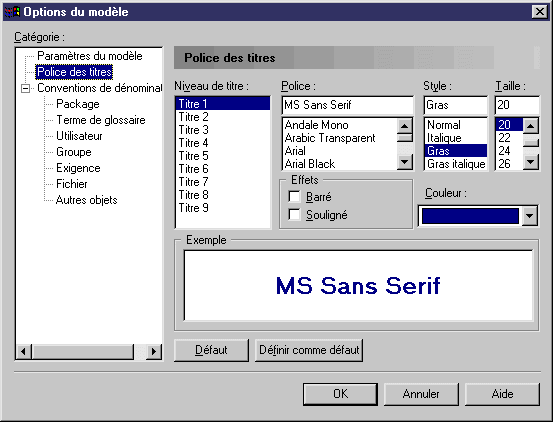
Task: Collapse Conventions de dénomination tree node
Action: click(x=25, y=88)
